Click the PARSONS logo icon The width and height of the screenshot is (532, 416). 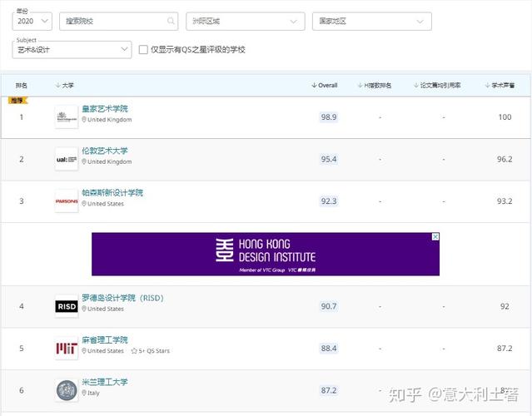67,201
